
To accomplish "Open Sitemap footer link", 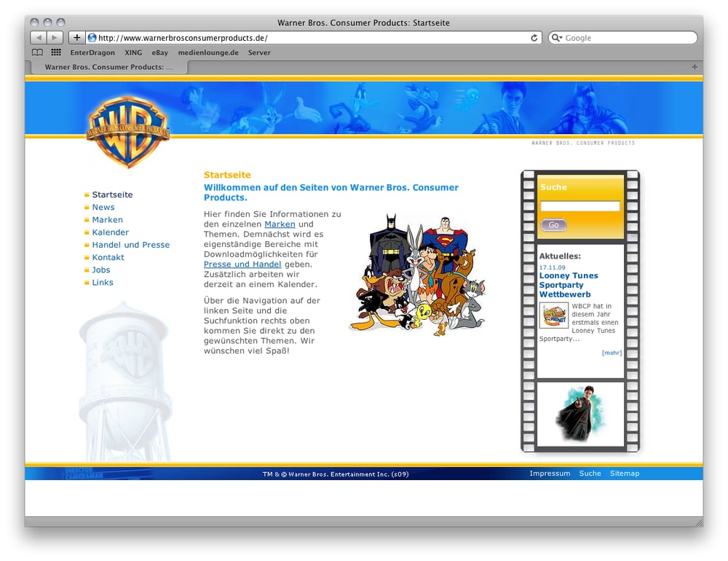I will tap(625, 474).
